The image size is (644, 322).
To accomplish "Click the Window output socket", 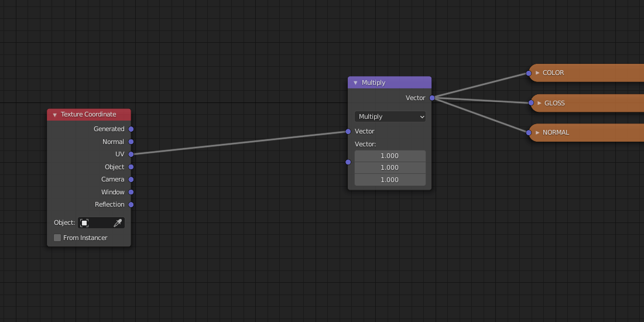I will coord(131,192).
